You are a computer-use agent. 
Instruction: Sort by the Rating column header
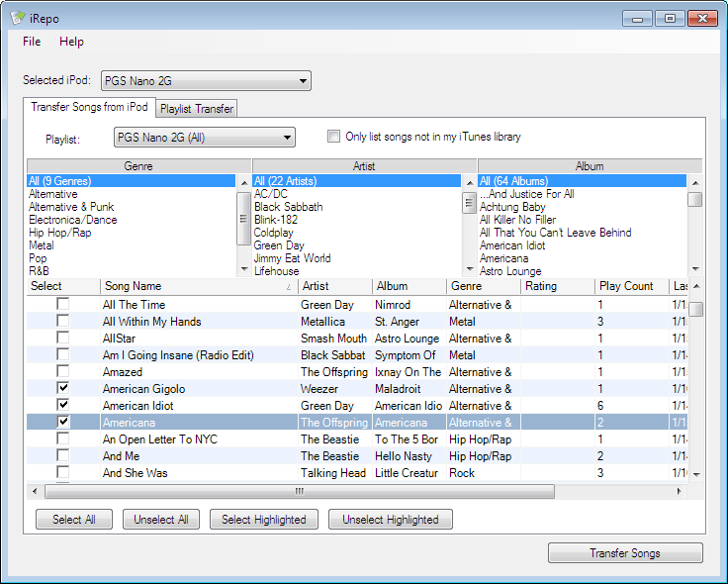tap(558, 286)
